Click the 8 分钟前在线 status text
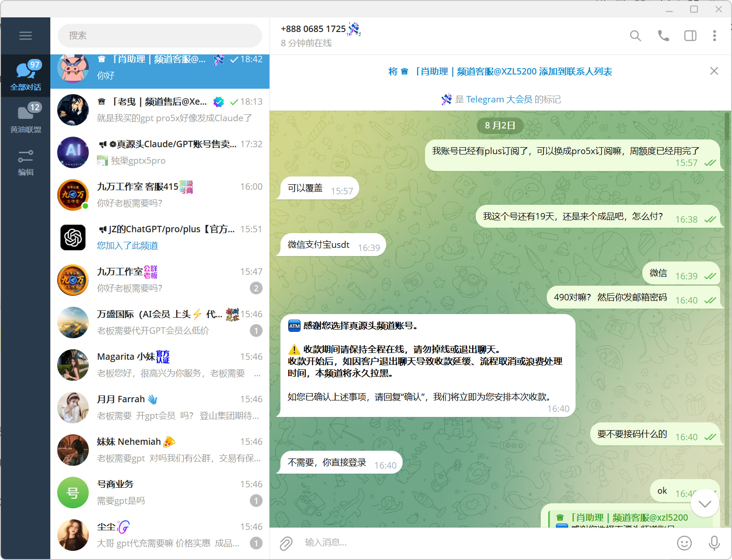Screen dimensions: 732x560 coord(307,43)
